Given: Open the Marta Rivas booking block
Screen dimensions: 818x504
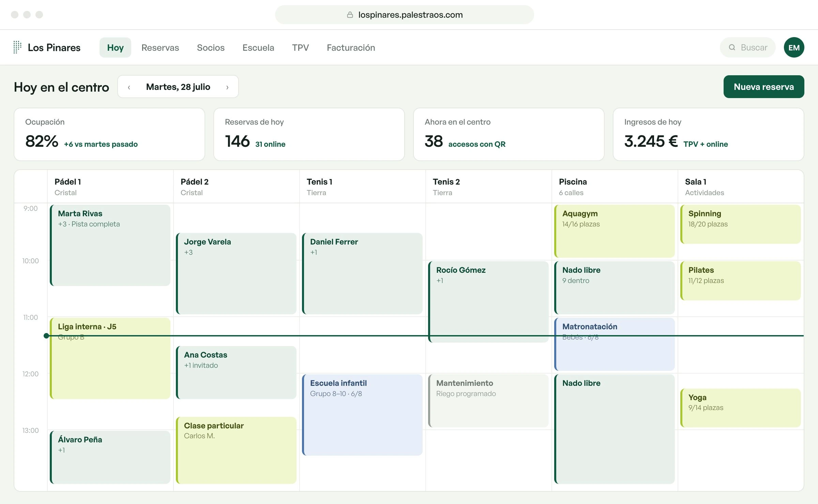Looking at the screenshot, I should click(110, 245).
